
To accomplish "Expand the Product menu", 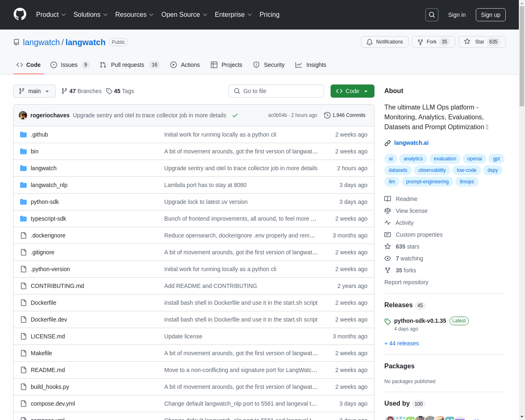I will [x=51, y=15].
